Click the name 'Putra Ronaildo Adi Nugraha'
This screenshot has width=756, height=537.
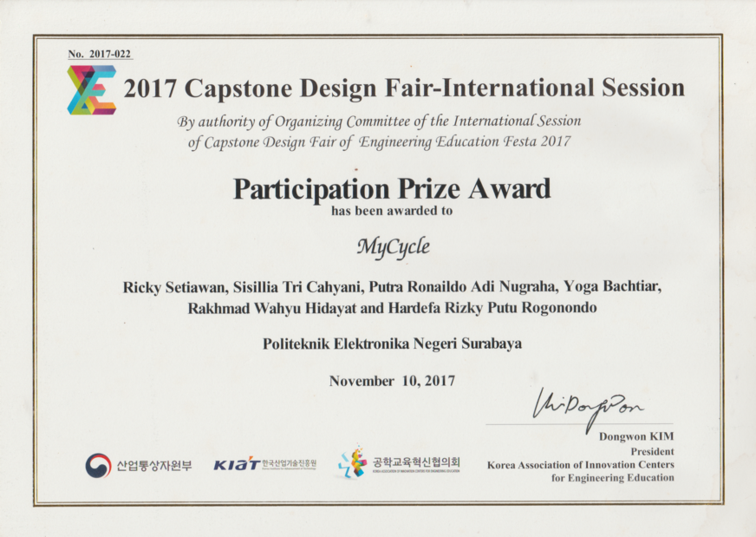(x=464, y=286)
